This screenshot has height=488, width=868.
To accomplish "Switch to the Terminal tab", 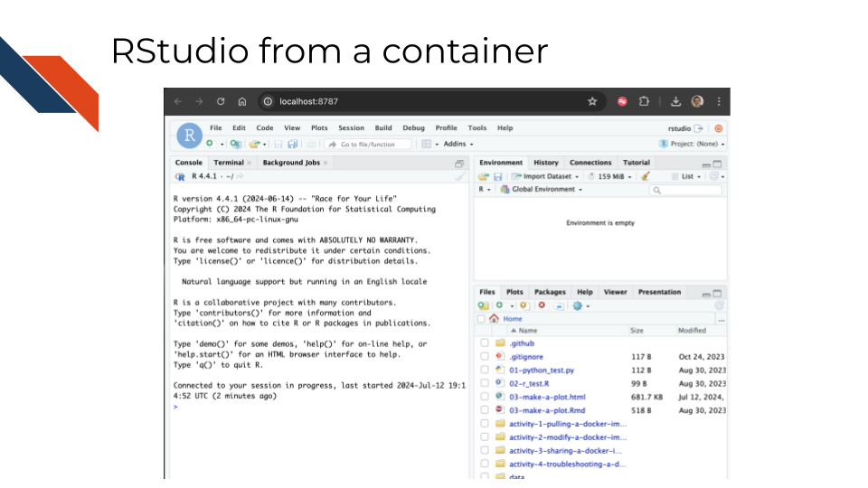I will coord(229,163).
